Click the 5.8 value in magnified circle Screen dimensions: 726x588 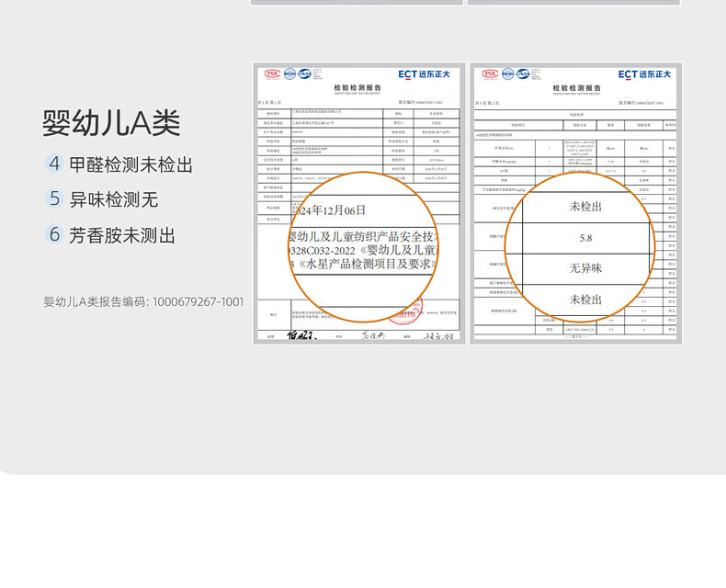tap(586, 238)
